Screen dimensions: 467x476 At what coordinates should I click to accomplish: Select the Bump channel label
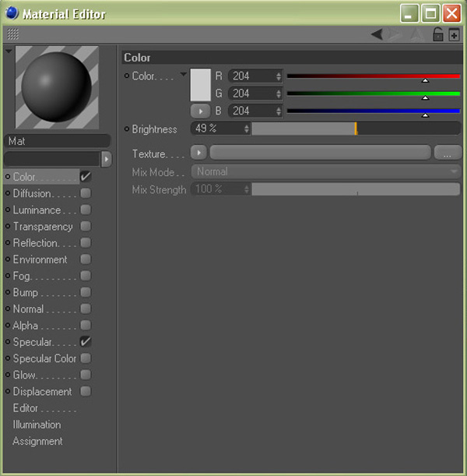25,292
